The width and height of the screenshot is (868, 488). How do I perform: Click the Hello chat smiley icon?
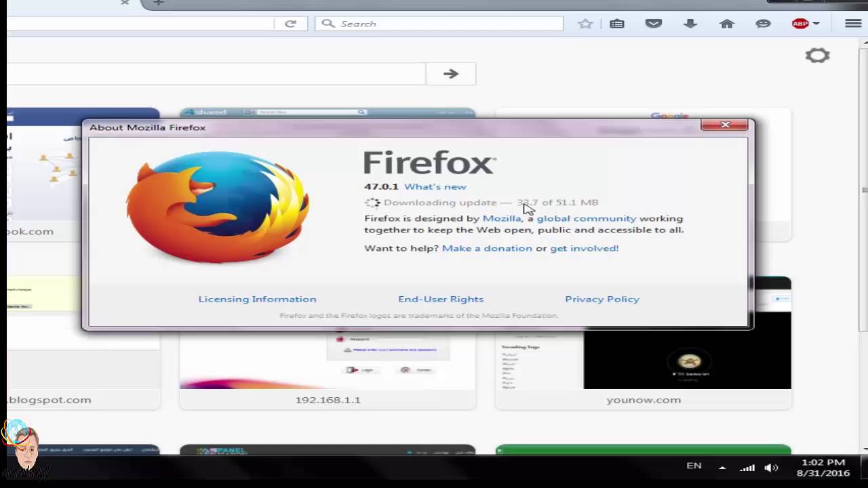pos(763,24)
